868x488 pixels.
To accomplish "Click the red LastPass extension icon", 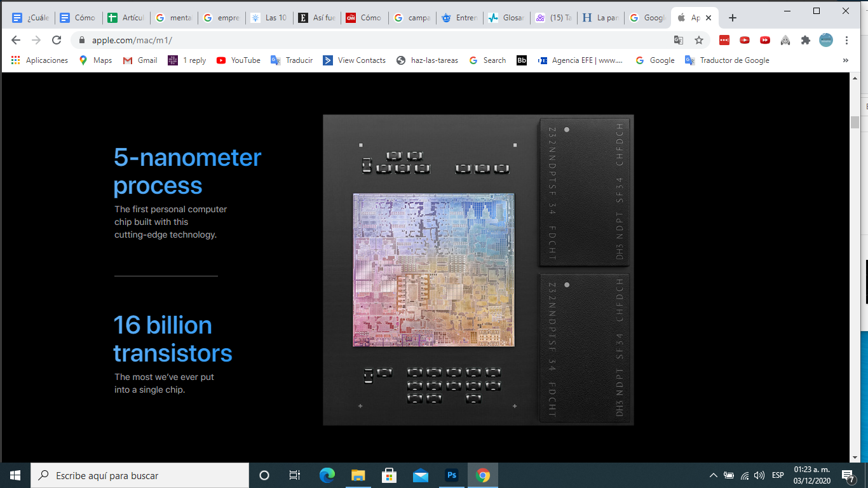I will tap(724, 40).
